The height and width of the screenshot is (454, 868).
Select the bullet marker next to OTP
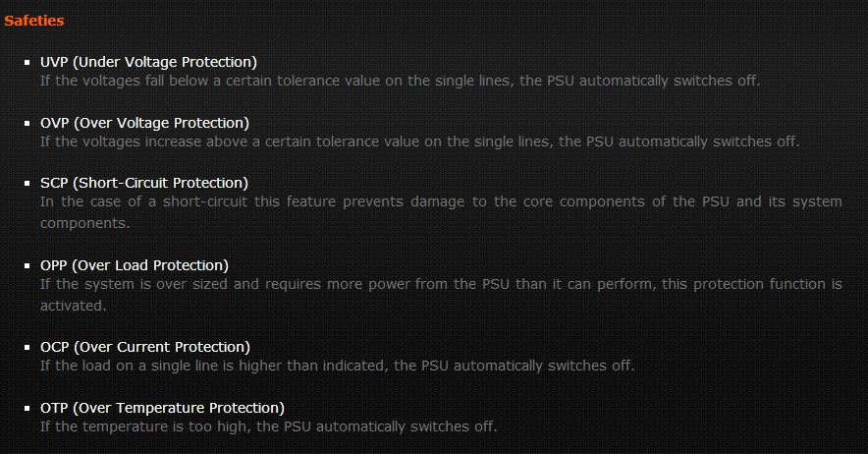28,409
